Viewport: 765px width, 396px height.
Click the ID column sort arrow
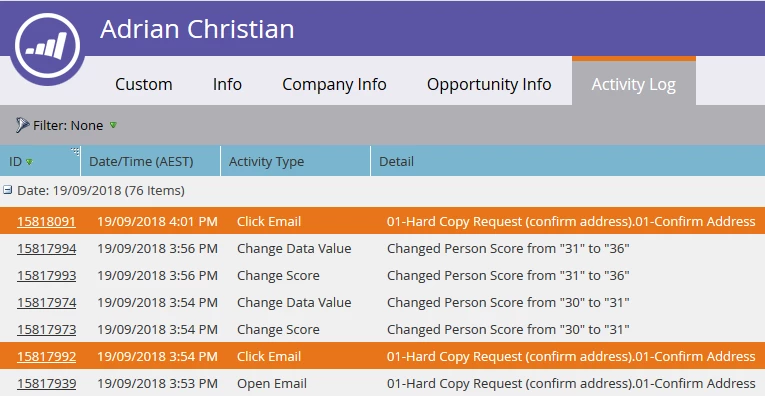(x=29, y=162)
